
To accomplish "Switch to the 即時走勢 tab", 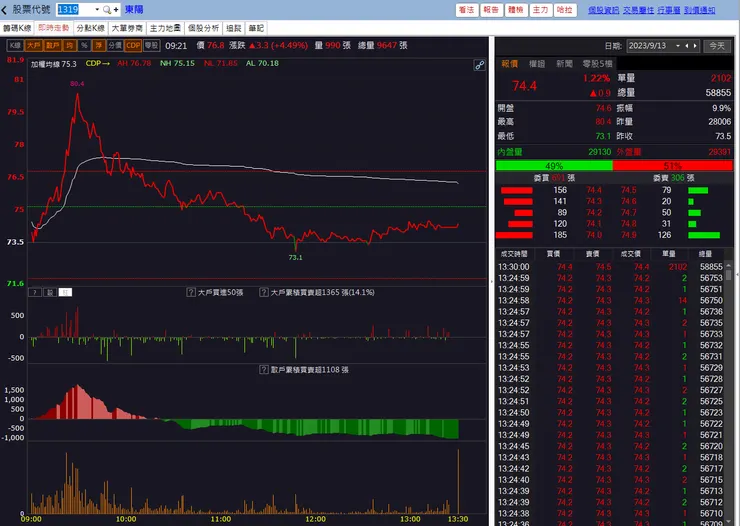I will [x=53, y=28].
